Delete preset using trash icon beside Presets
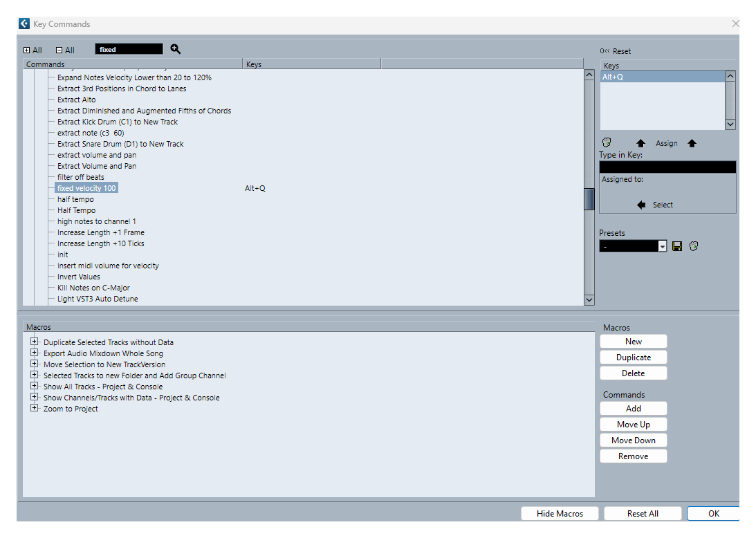 pos(694,246)
